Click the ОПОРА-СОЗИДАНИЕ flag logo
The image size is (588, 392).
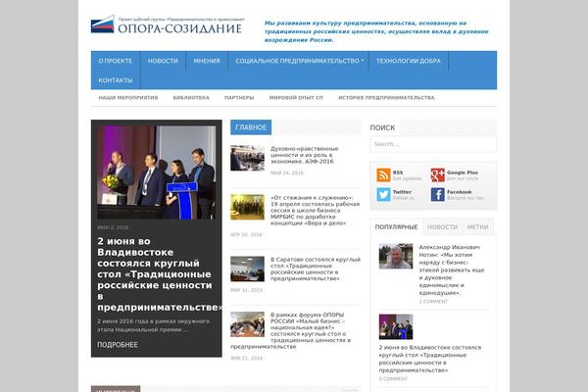[x=102, y=24]
